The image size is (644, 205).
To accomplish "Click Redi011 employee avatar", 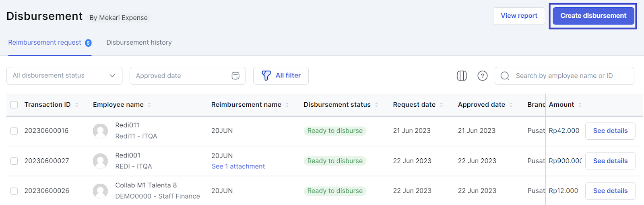I will click(100, 131).
